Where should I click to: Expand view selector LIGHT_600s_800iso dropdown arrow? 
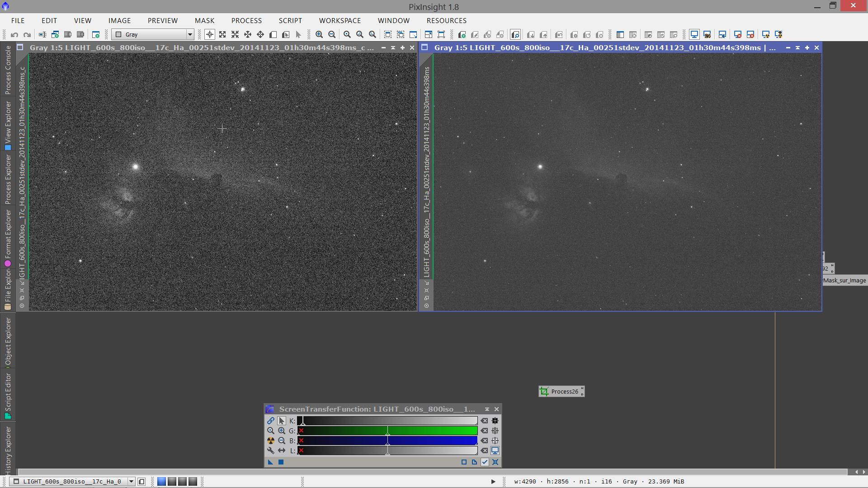pos(131,482)
